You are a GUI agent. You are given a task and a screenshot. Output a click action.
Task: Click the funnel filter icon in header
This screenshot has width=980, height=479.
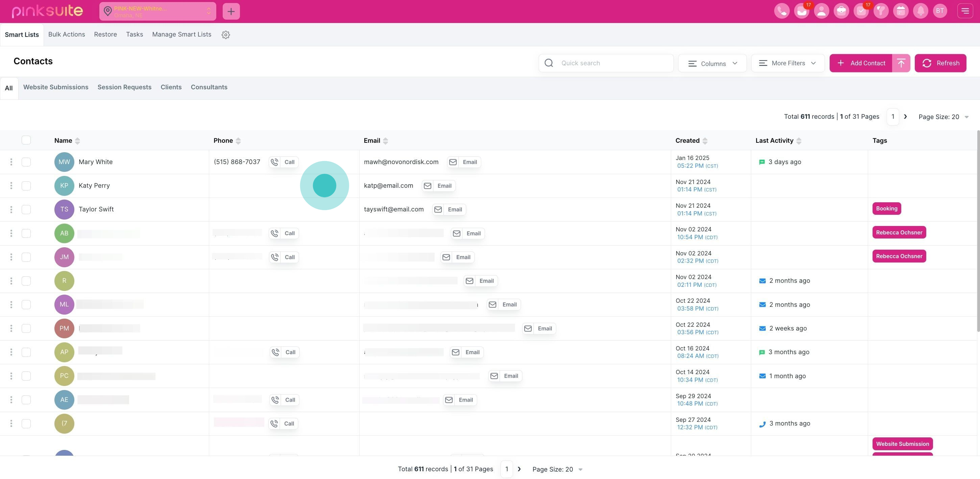tap(880, 11)
